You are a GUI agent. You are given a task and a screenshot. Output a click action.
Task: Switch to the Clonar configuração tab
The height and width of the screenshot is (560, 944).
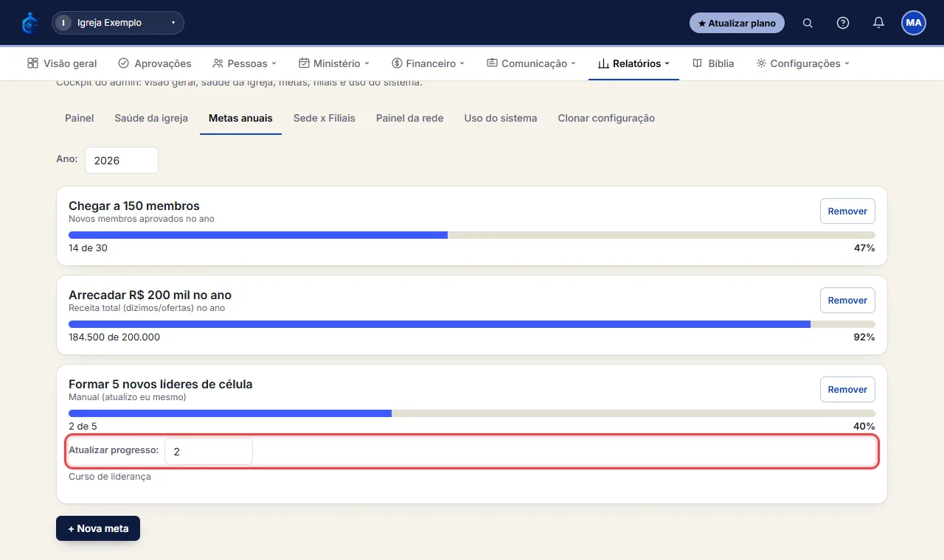606,118
